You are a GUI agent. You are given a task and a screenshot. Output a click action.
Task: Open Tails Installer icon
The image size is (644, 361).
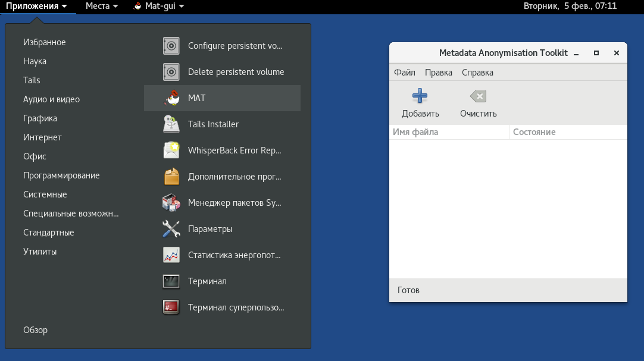[x=171, y=124]
